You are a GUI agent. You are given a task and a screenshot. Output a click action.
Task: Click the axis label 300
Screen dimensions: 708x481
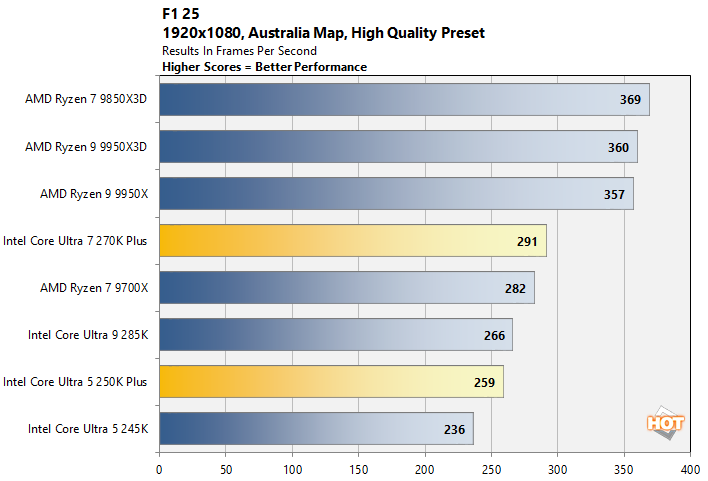pyautogui.click(x=558, y=470)
